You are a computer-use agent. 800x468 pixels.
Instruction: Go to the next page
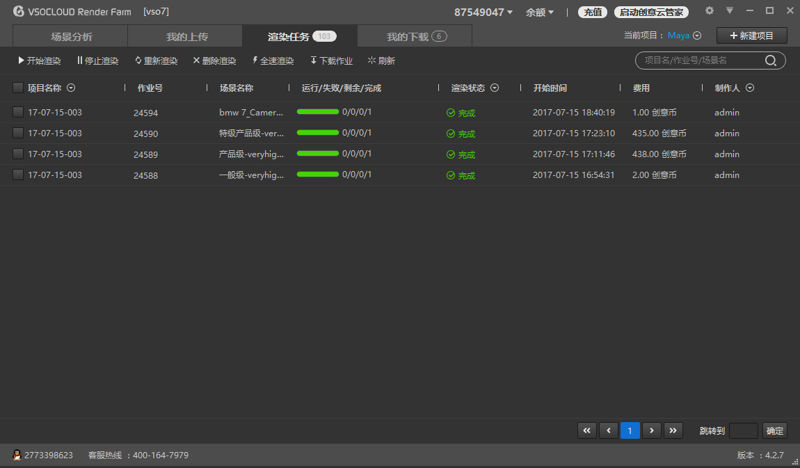pos(652,431)
